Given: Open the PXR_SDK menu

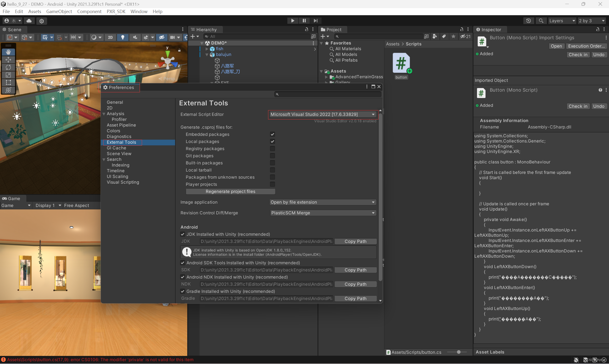Looking at the screenshot, I should point(116,11).
